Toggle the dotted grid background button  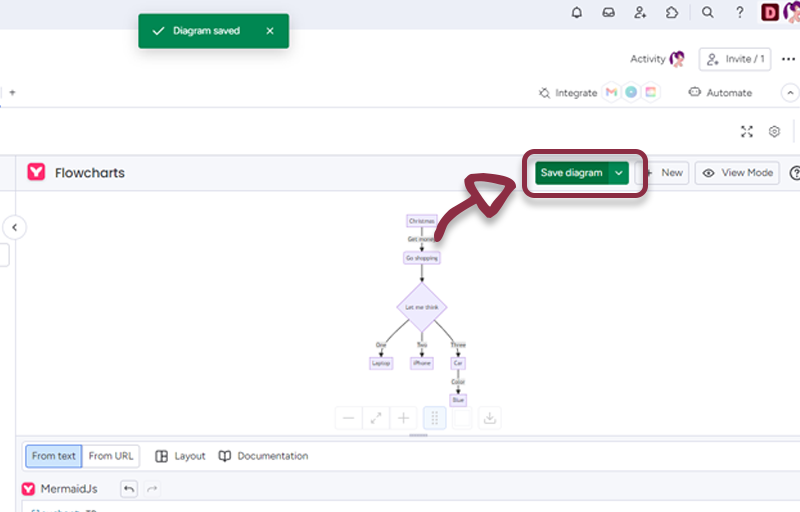point(435,419)
